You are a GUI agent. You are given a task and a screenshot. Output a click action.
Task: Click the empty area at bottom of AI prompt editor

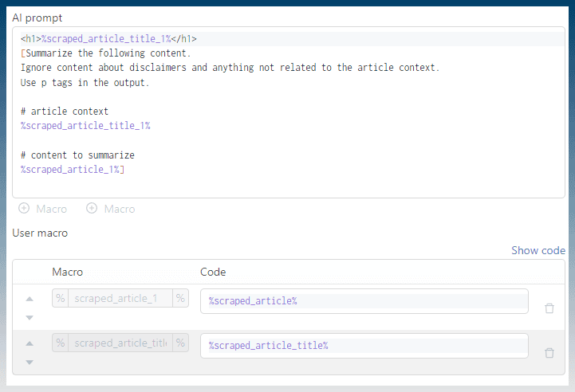[289, 186]
